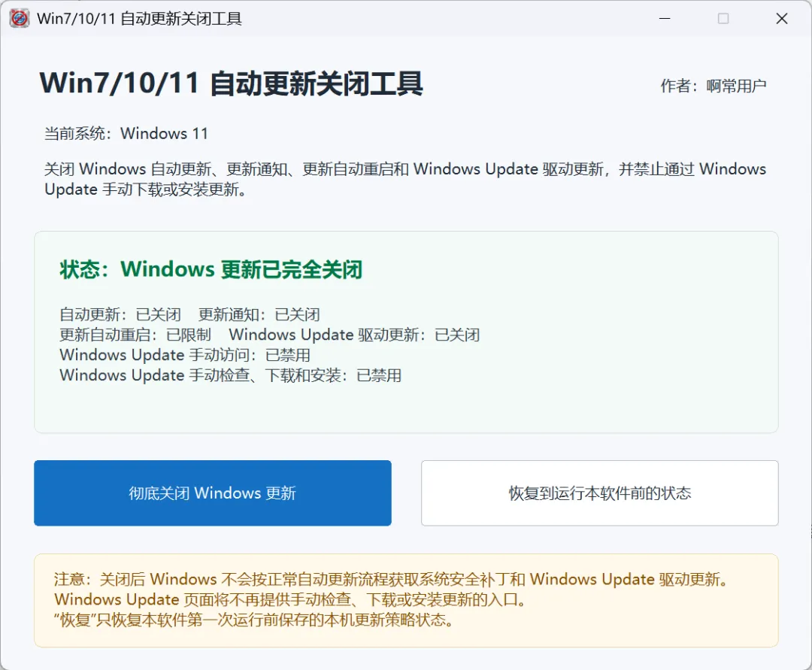Click the author label 作者：啊常用户
This screenshot has height=670, width=812.
coord(713,86)
